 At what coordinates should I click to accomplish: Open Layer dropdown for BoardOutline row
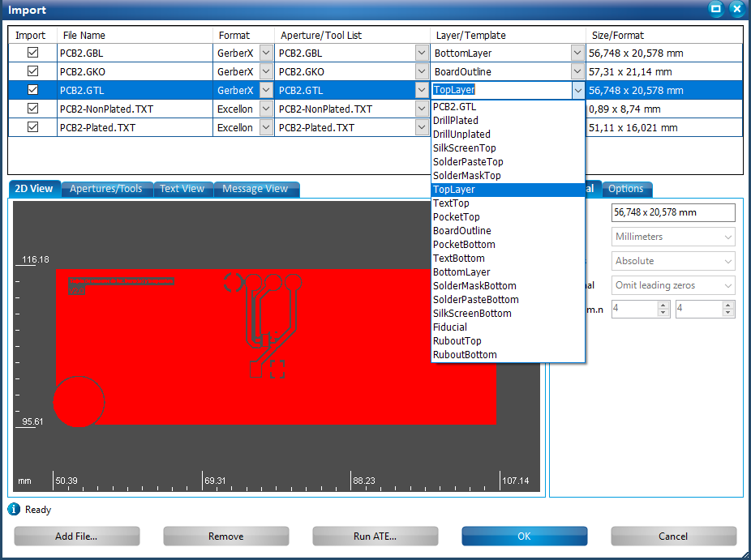point(577,71)
